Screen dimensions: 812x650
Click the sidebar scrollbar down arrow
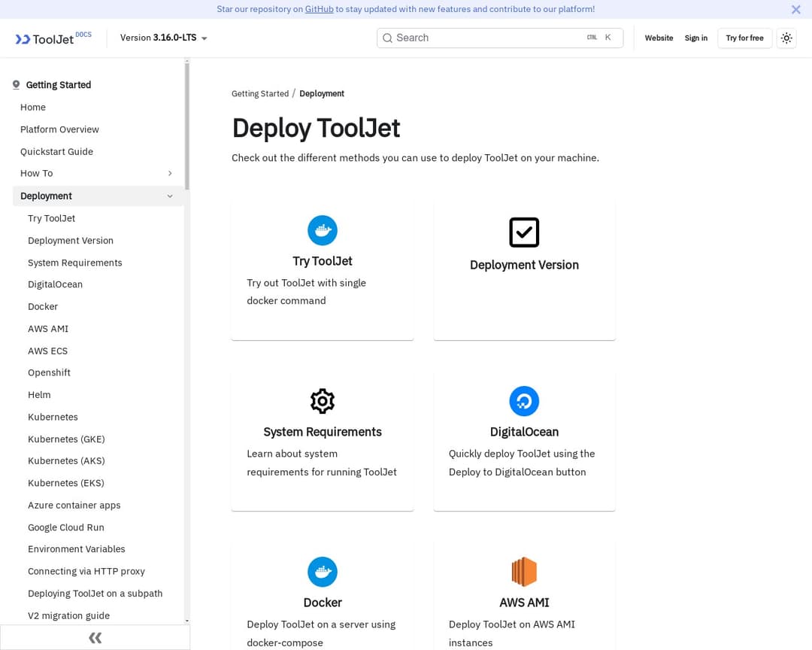[x=187, y=621]
